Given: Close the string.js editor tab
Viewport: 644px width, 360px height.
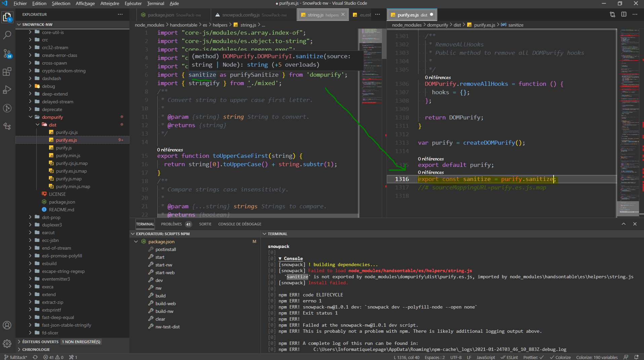Looking at the screenshot, I should 343,14.
